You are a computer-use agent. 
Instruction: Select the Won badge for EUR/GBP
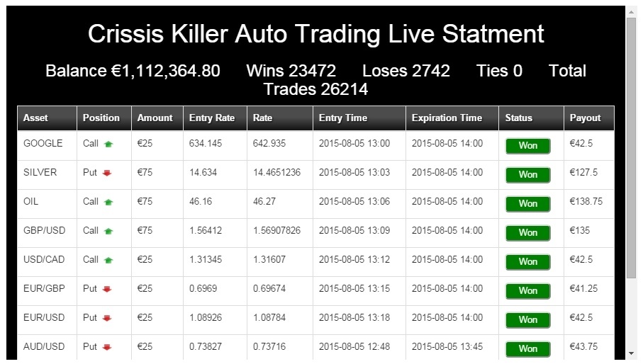coord(527,290)
